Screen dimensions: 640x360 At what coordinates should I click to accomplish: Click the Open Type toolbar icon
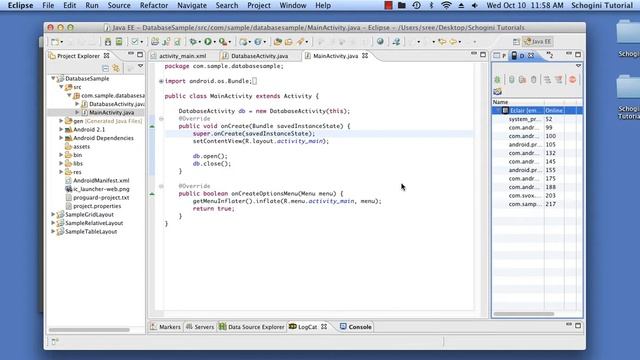point(278,42)
